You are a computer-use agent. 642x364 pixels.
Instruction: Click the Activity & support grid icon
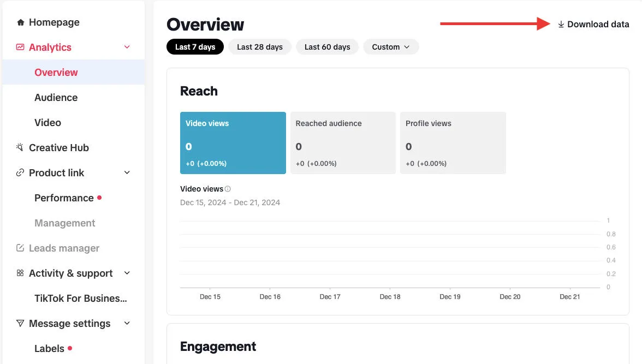(x=20, y=273)
